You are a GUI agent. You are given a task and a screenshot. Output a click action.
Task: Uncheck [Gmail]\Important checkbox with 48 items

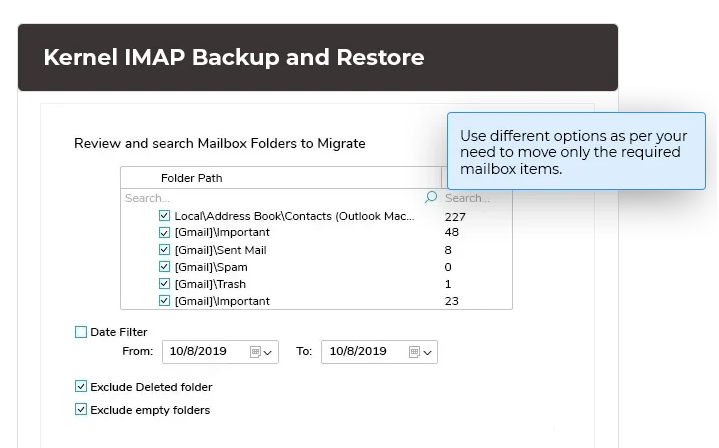click(164, 233)
